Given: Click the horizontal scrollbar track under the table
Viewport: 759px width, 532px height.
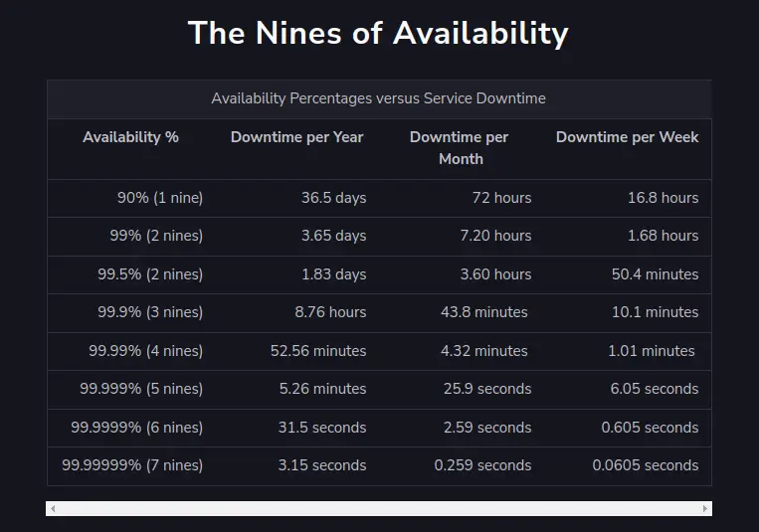Looking at the screenshot, I should (378, 508).
